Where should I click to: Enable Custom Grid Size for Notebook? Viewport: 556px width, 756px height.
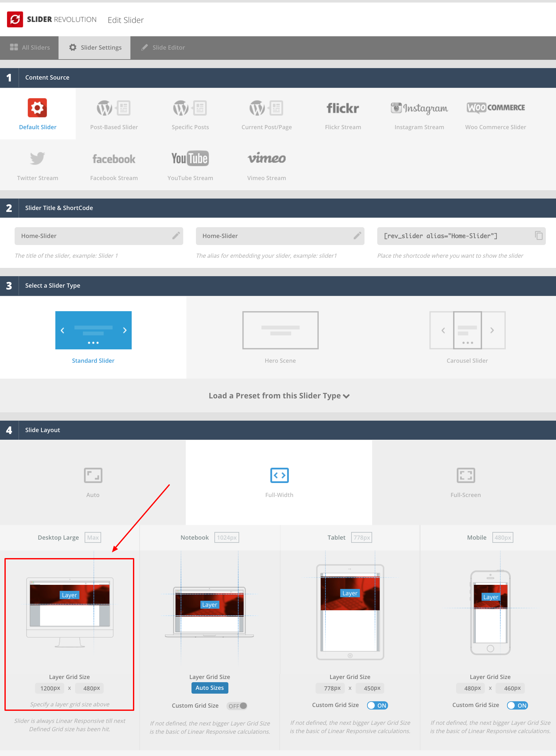pos(237,705)
